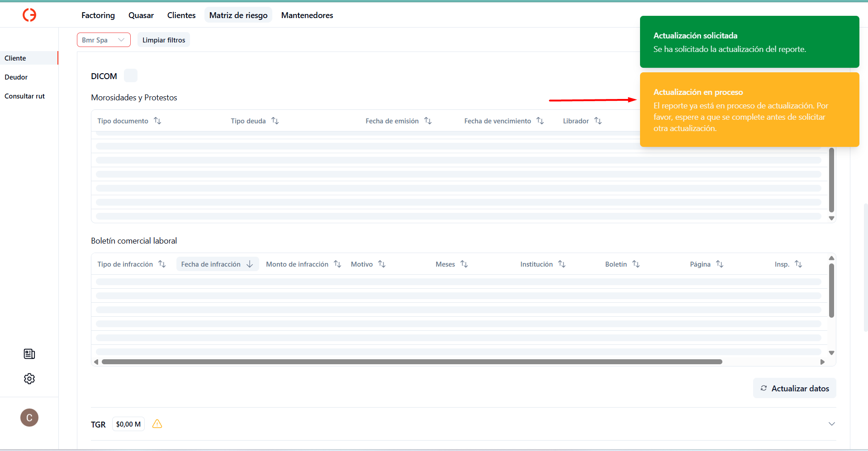Click the horizontal scrollbar of Boletín table
Screen dimensions: 868x451
412,362
